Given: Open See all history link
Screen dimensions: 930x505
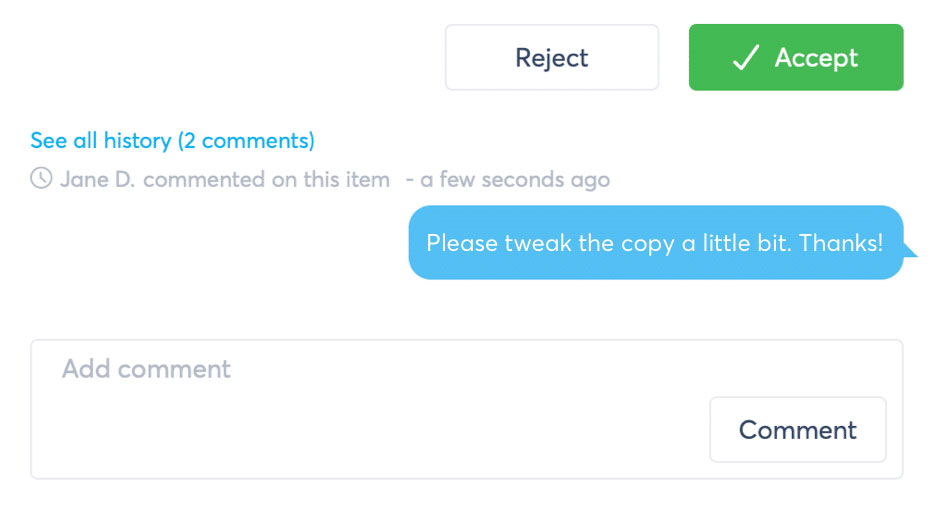Looking at the screenshot, I should click(x=172, y=141).
